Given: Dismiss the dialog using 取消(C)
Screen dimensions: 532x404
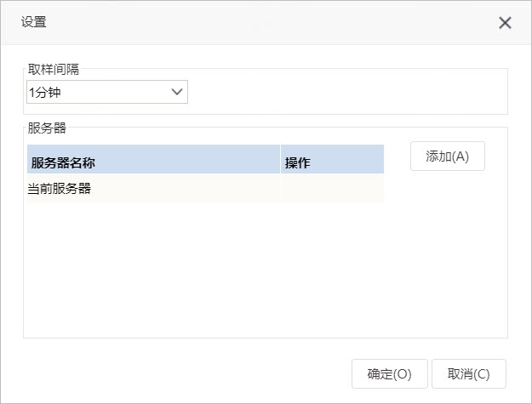Looking at the screenshot, I should 468,374.
